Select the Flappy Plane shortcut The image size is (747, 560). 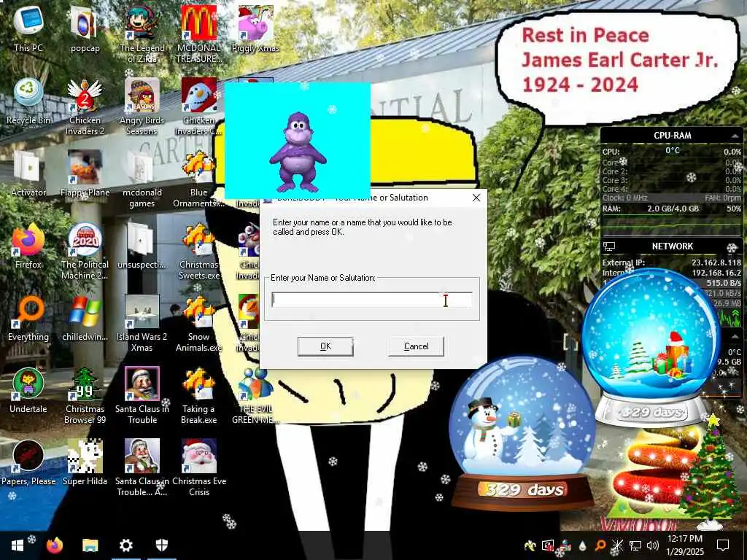pos(85,174)
